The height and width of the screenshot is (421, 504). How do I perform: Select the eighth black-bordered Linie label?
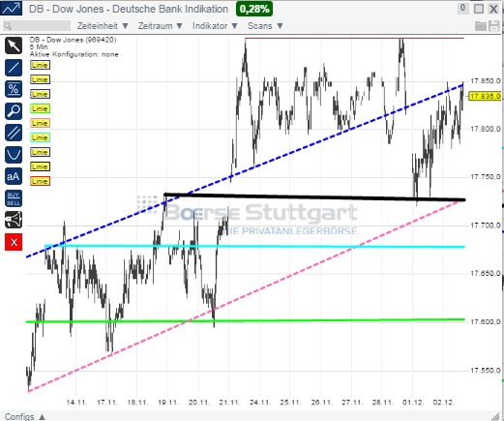tap(40, 166)
